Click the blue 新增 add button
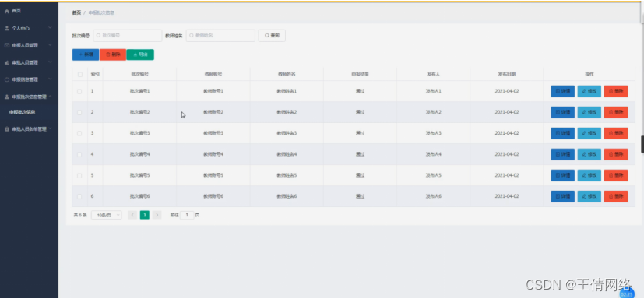 (86, 55)
